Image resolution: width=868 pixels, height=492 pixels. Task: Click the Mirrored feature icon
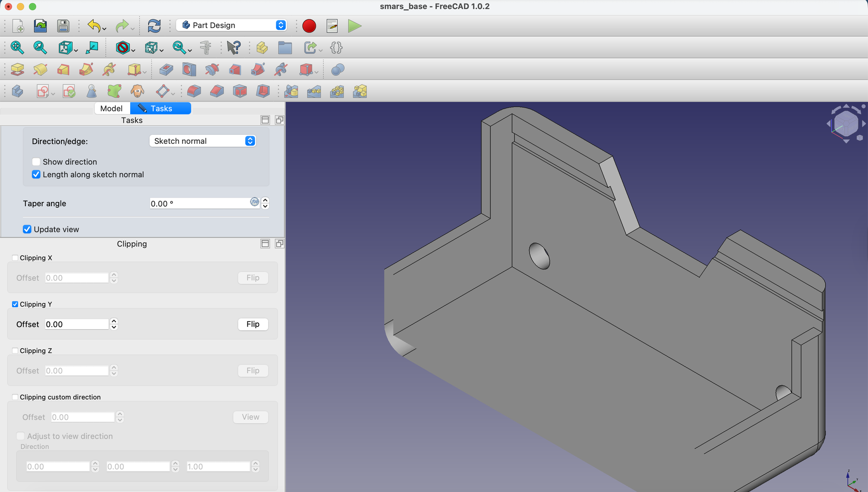(291, 91)
